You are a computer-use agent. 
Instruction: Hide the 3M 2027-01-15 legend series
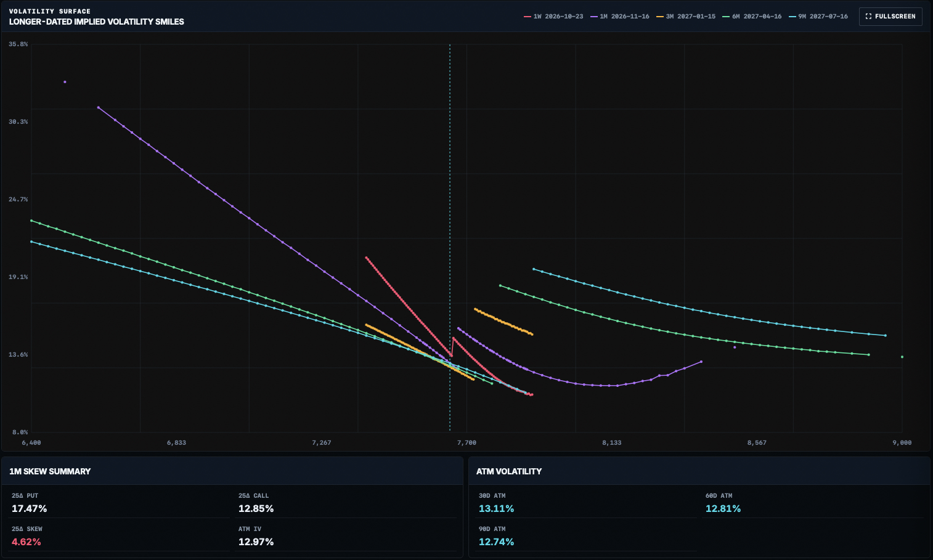686,17
